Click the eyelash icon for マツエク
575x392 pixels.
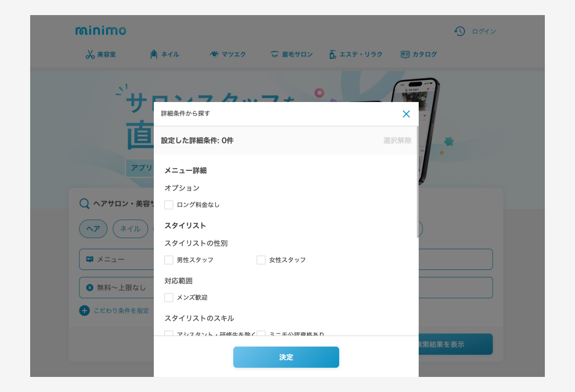(214, 54)
